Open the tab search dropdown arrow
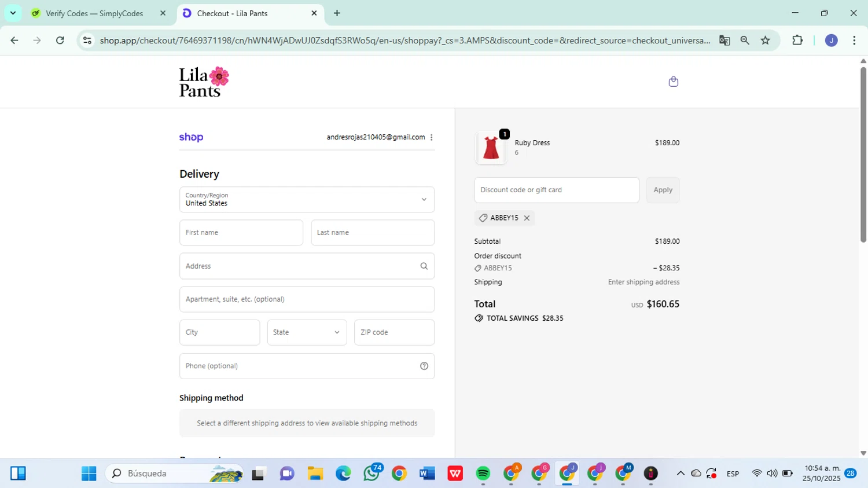868x488 pixels. tap(13, 13)
